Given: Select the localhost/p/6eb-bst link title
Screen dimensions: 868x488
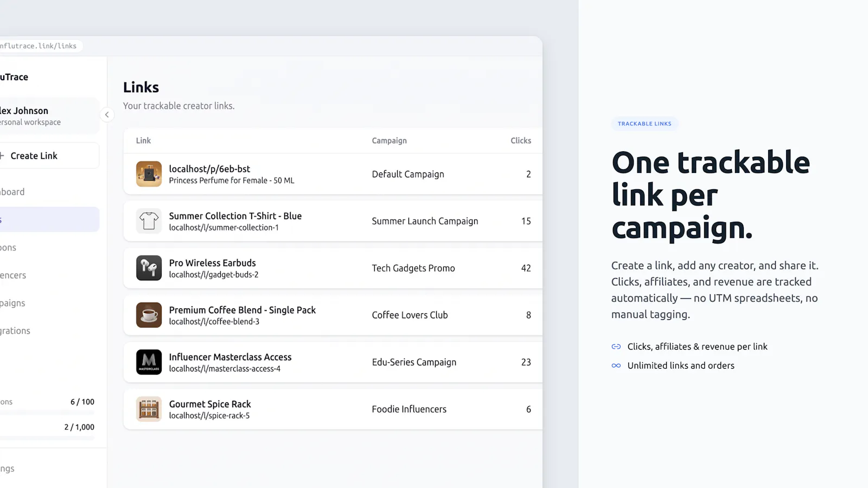Looking at the screenshot, I should coord(209,169).
